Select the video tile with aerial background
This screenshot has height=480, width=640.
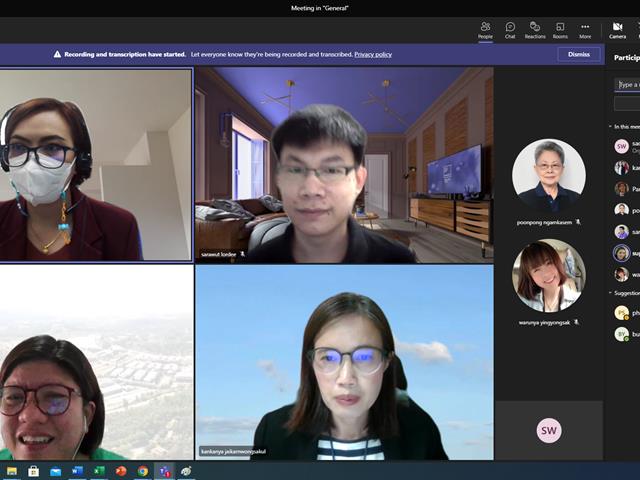96,362
